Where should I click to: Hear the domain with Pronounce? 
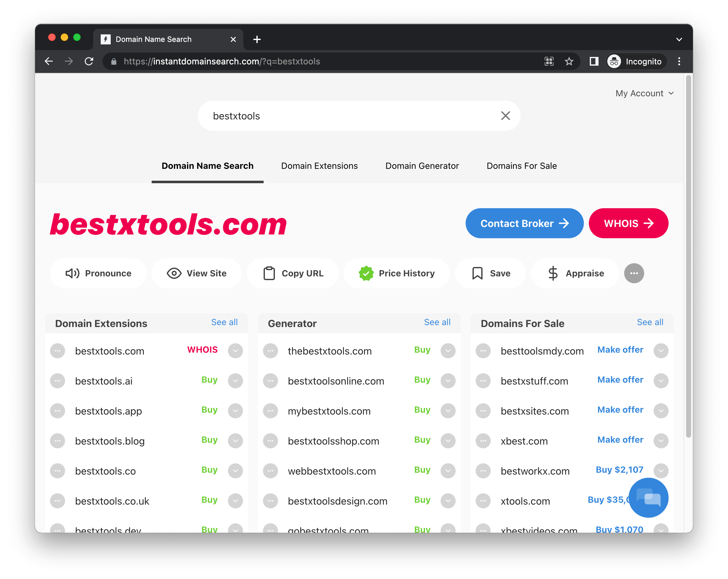pos(98,273)
